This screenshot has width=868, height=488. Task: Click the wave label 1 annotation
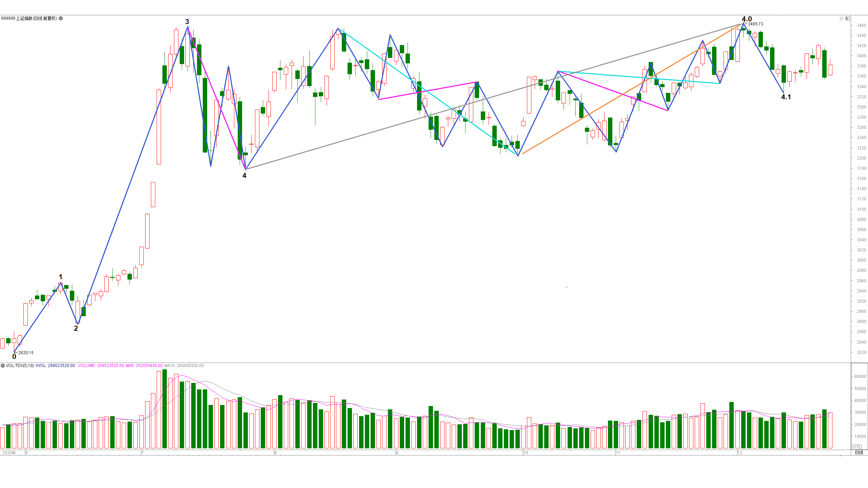coord(61,277)
